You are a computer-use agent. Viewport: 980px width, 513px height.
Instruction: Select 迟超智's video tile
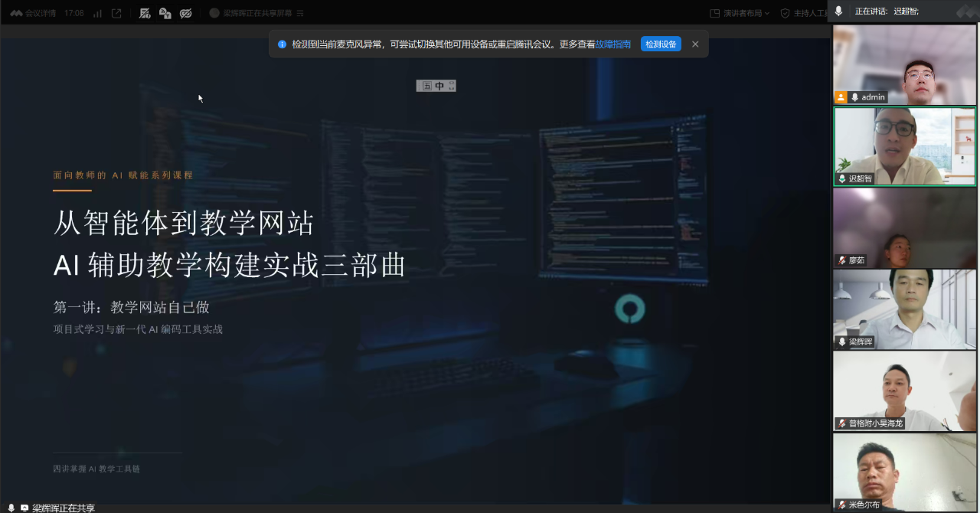tap(904, 146)
